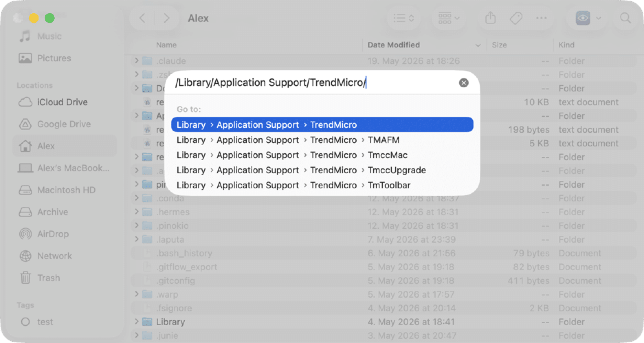Go back with the Finder back arrow
Viewport: 644px width, 343px height.
click(x=142, y=18)
